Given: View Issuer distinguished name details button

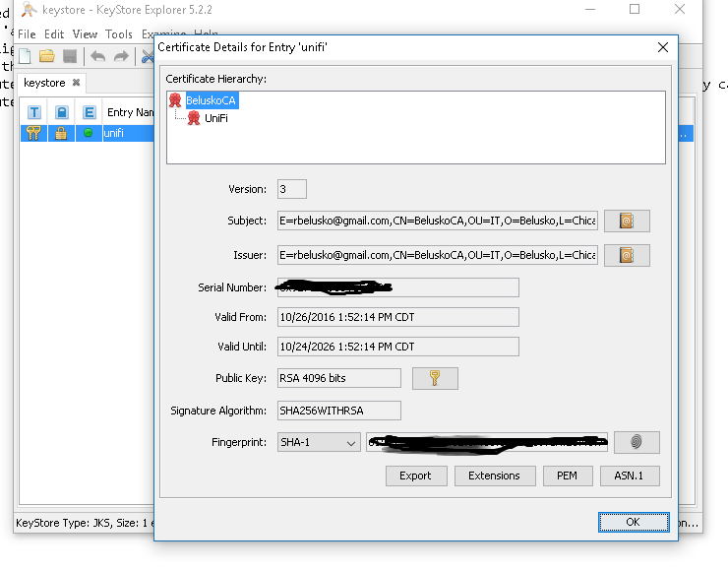Looking at the screenshot, I should [x=627, y=255].
